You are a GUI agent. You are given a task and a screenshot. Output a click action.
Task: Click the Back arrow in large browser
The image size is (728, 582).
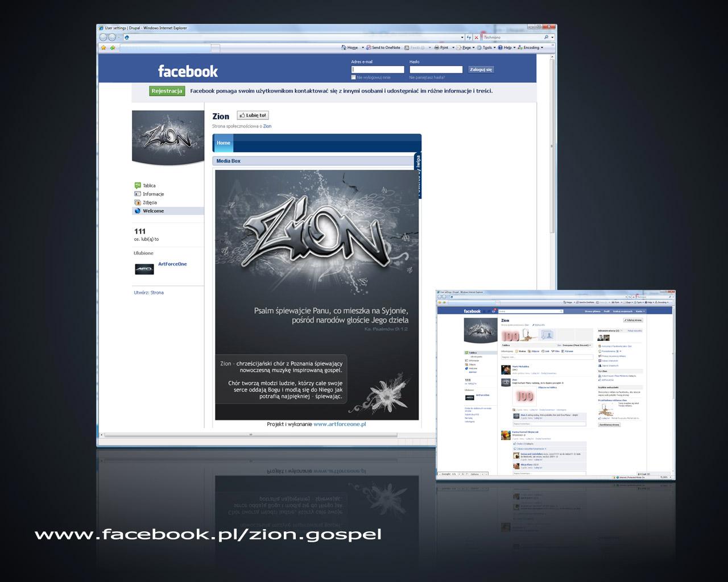click(x=104, y=37)
